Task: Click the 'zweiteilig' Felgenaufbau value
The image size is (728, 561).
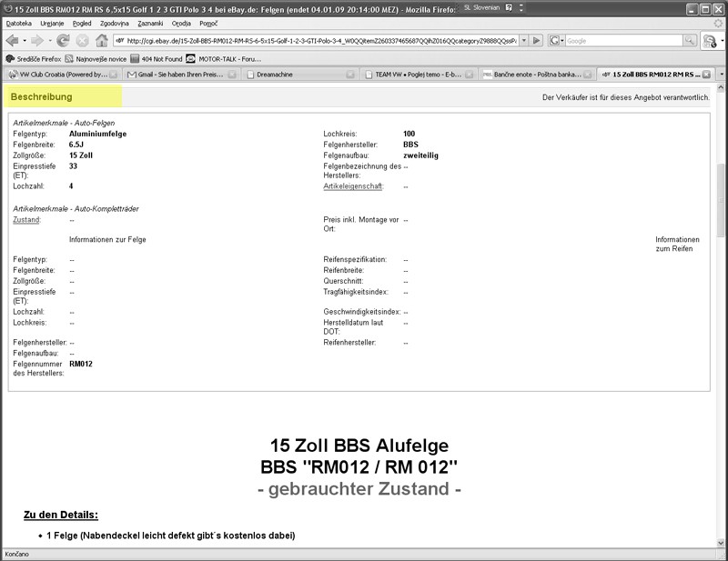Action: (x=420, y=155)
